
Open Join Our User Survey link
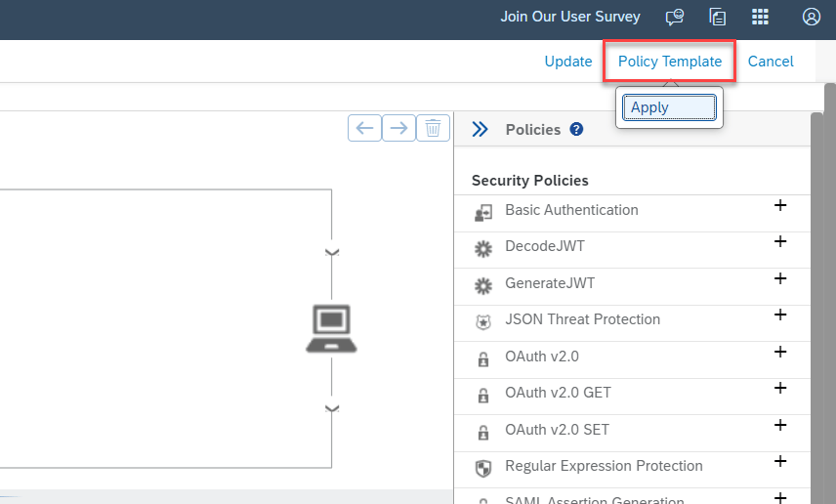(570, 17)
